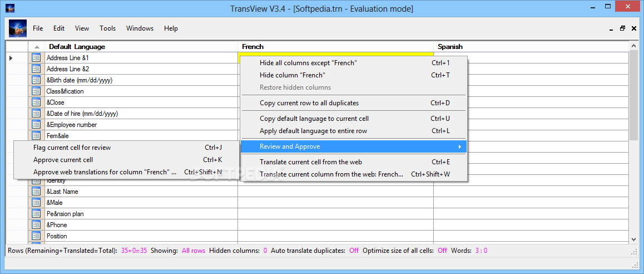This screenshot has width=644, height=274.
Task: Select the Position cell
Action: pos(141,236)
